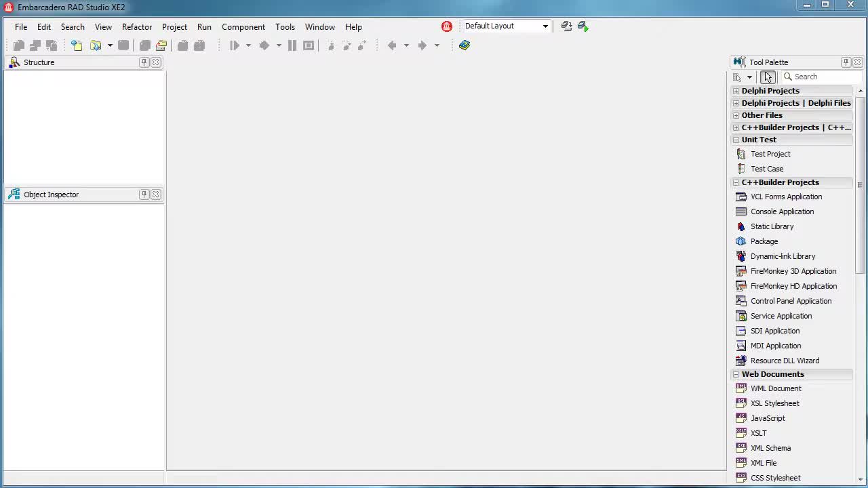
Task: Click the Set debug desktop icon
Action: (x=583, y=26)
